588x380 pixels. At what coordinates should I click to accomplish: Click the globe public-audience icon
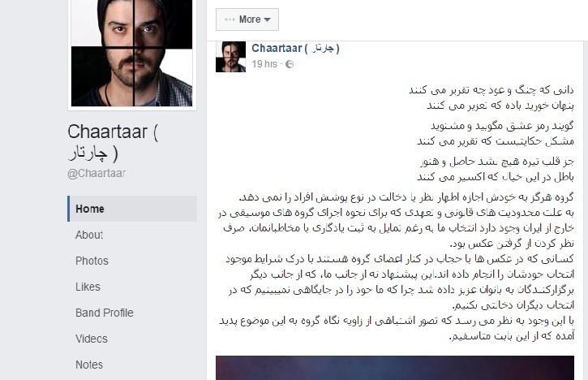click(289, 65)
